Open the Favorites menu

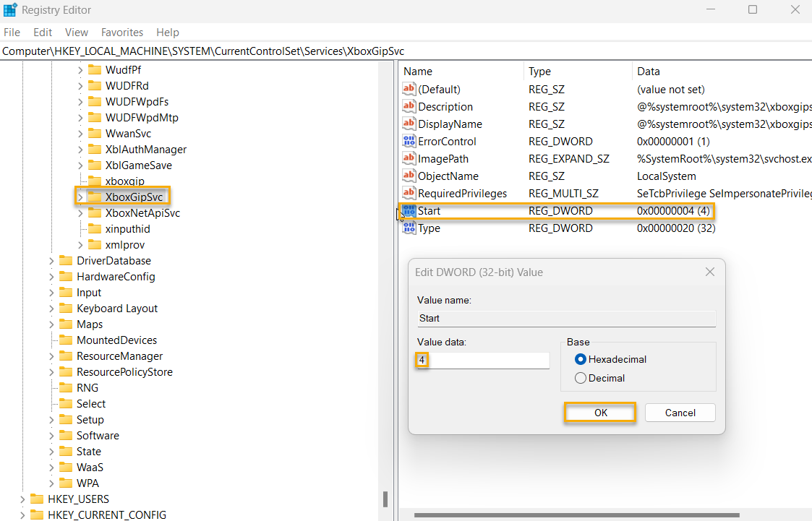[x=122, y=33]
